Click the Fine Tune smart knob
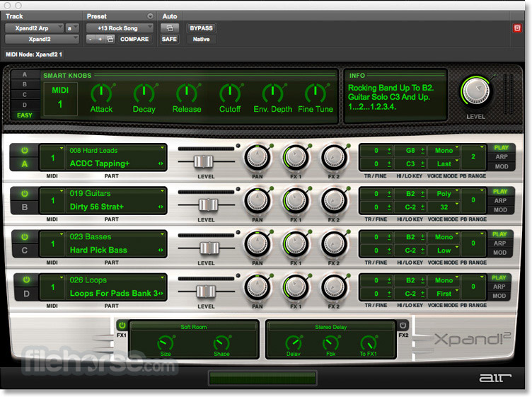Screen dimensions: 532x397 pyautogui.click(x=316, y=93)
